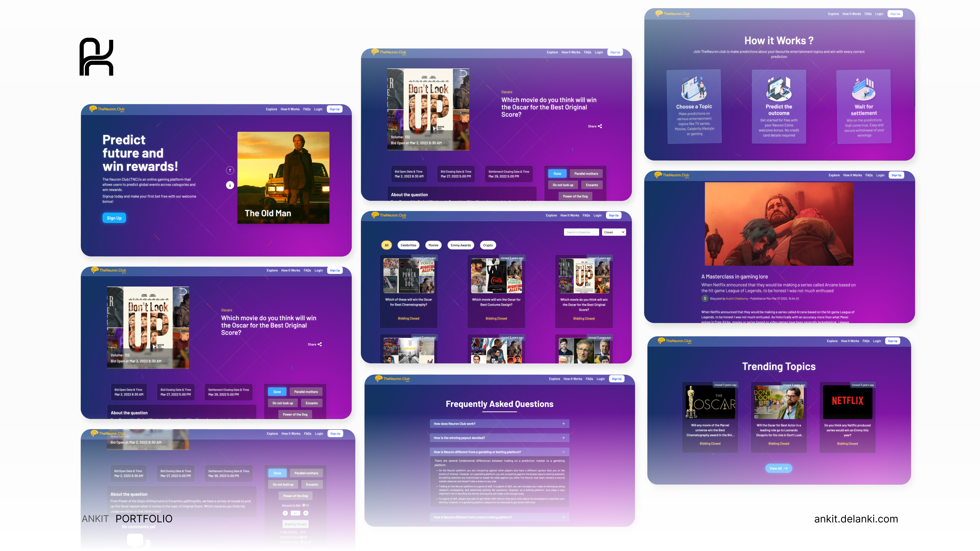
Task: Collapse the gambling or betting platform question
Action: (499, 452)
